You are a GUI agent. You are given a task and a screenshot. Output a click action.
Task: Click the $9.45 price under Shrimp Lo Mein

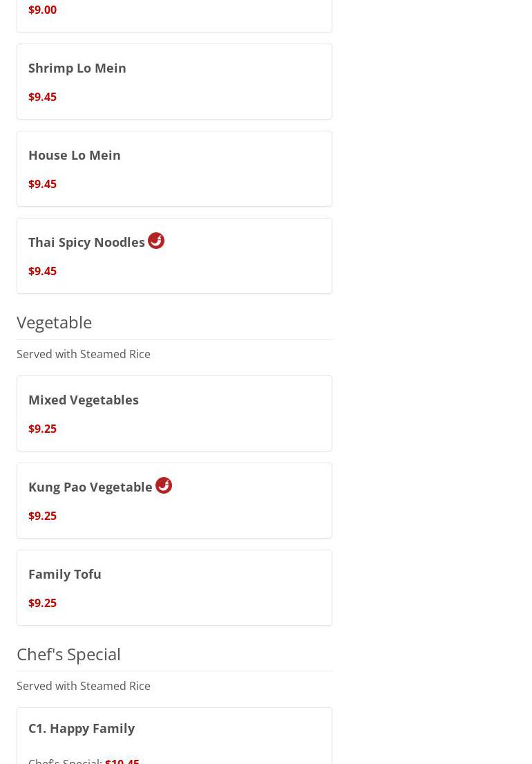click(x=42, y=97)
